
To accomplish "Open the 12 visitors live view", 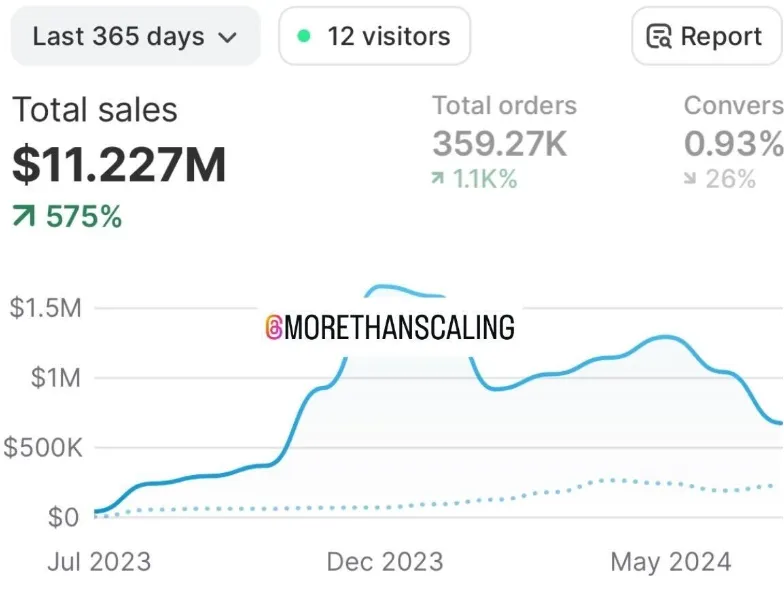I will (374, 36).
